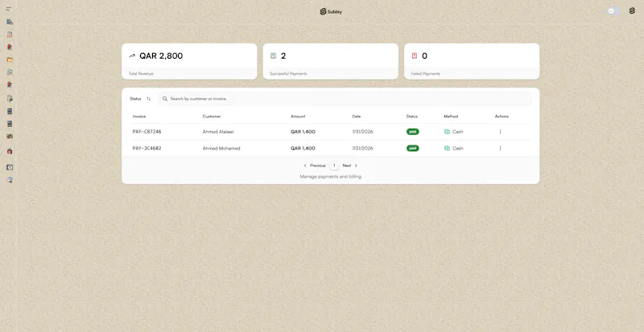644x332 pixels.
Task: Click the Actions column header
Action: pos(502,117)
